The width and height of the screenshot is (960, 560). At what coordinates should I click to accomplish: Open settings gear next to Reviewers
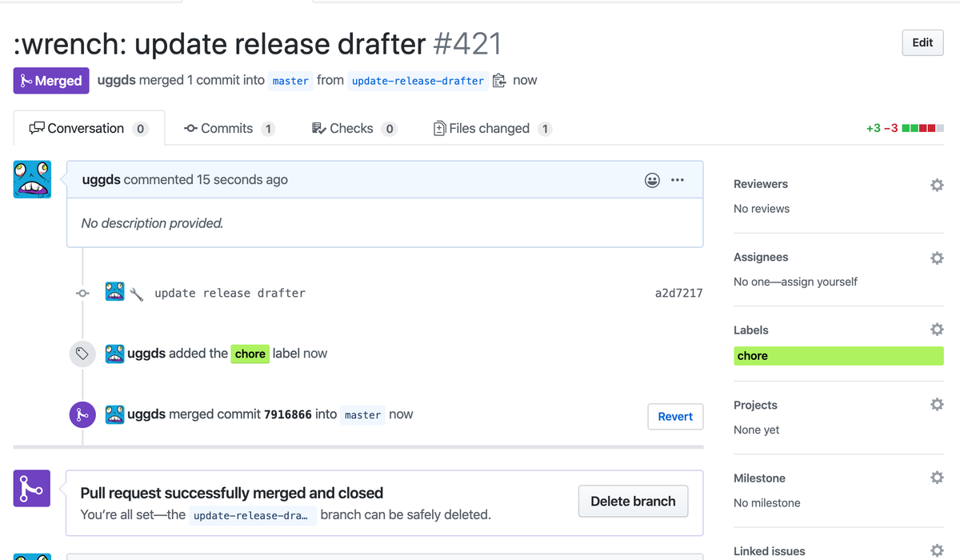pyautogui.click(x=936, y=185)
